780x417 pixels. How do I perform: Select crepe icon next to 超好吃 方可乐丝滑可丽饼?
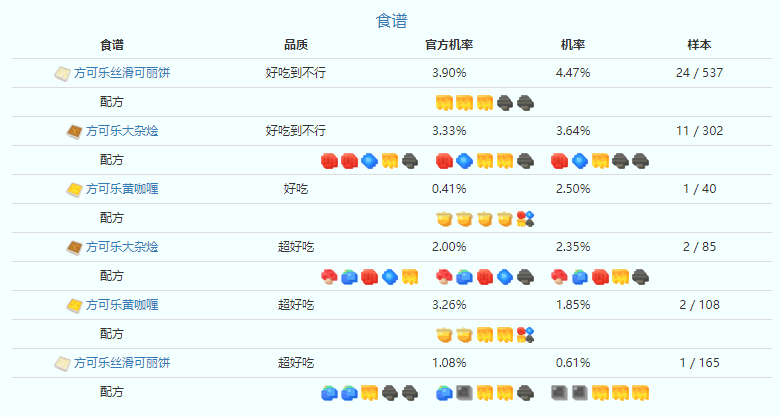(x=62, y=363)
